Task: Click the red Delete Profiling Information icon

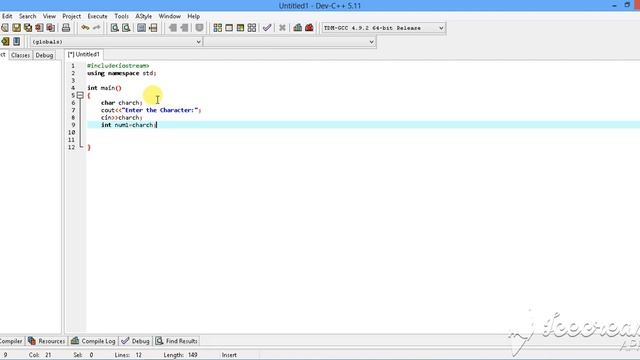Action: coord(309,28)
